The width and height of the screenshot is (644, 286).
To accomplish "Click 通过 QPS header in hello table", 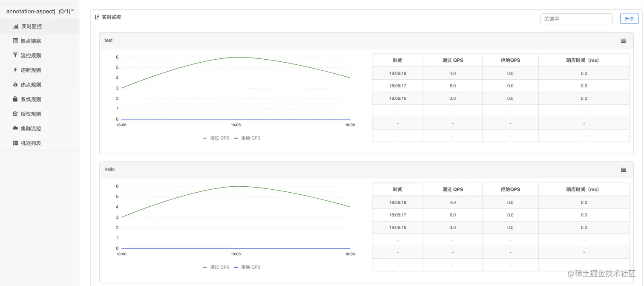I will [x=452, y=190].
